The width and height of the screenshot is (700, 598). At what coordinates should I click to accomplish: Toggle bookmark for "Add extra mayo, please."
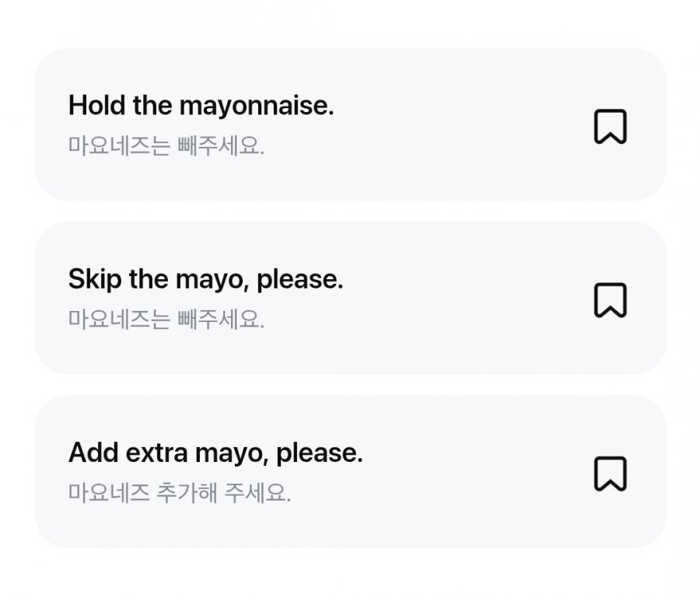click(x=611, y=474)
